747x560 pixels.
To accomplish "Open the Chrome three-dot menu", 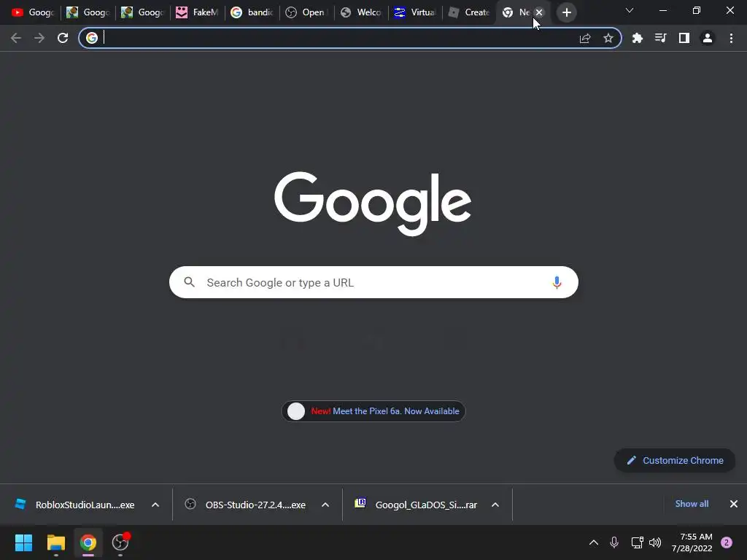I will pyautogui.click(x=731, y=38).
